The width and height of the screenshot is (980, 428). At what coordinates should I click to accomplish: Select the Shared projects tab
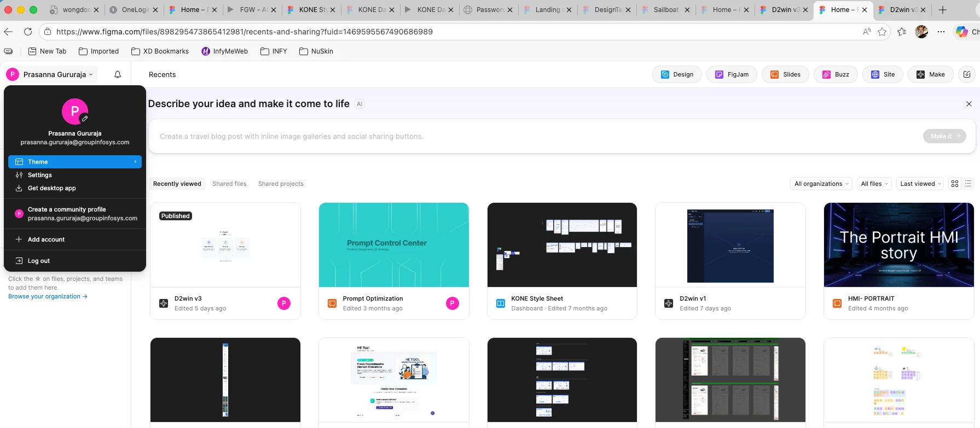click(281, 184)
